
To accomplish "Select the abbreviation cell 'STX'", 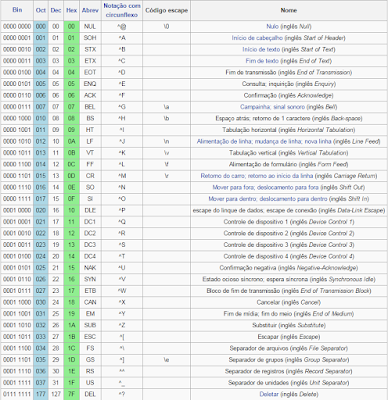I will click(90, 49).
